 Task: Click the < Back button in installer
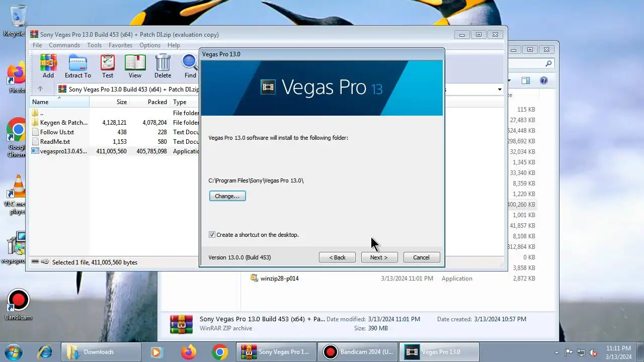pyautogui.click(x=337, y=257)
